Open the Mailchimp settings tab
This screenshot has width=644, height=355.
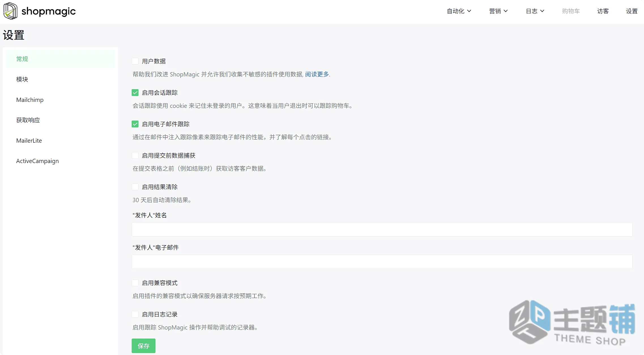[x=60, y=100]
